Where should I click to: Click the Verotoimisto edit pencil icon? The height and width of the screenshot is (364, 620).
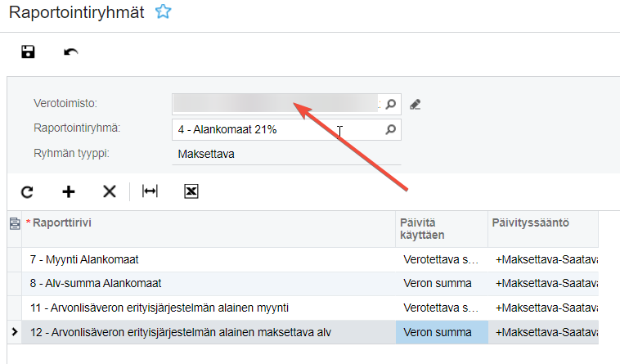416,104
